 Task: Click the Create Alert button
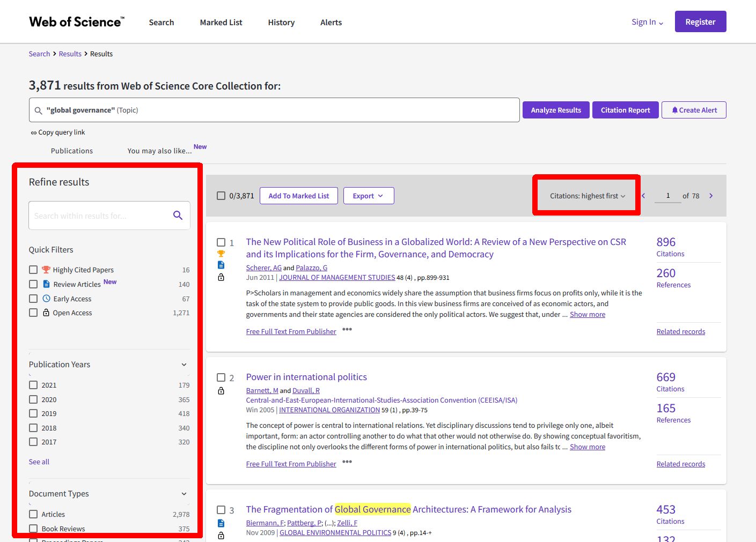click(x=694, y=110)
